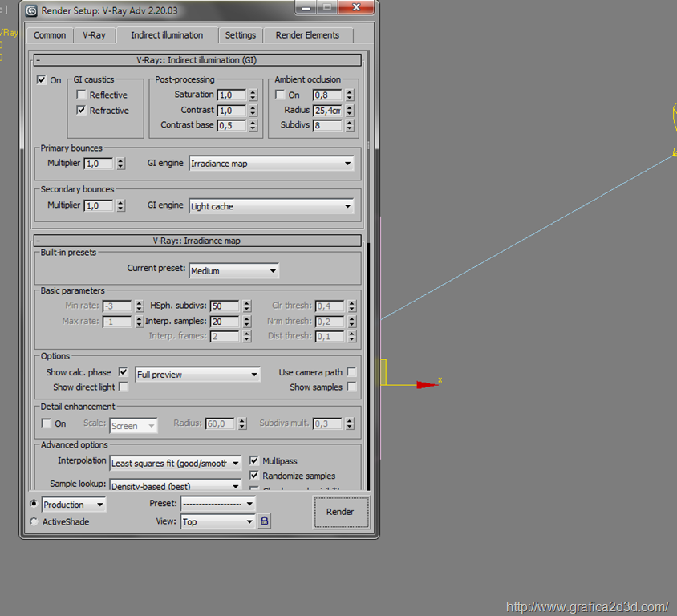
Task: Click the Primary bounces Multiplier field
Action: click(x=99, y=164)
